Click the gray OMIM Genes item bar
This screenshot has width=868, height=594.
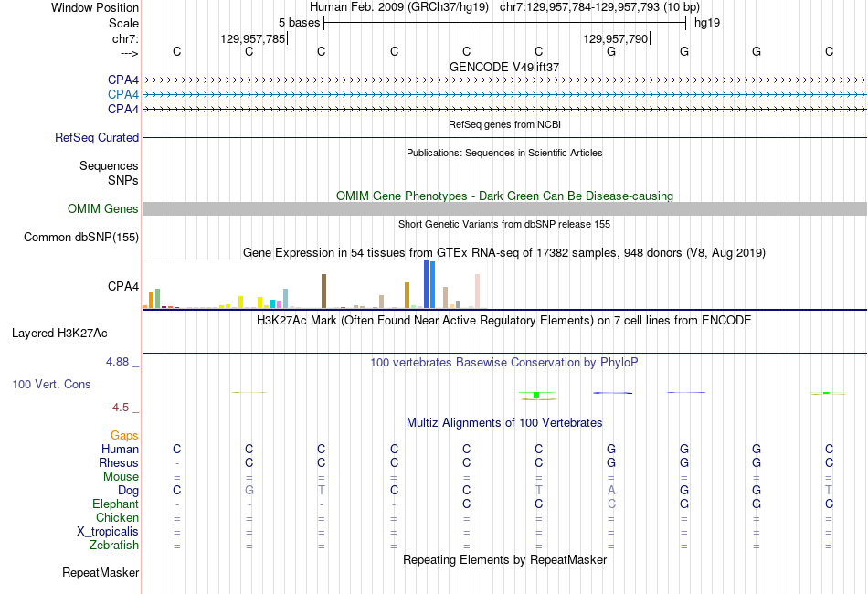(x=504, y=208)
